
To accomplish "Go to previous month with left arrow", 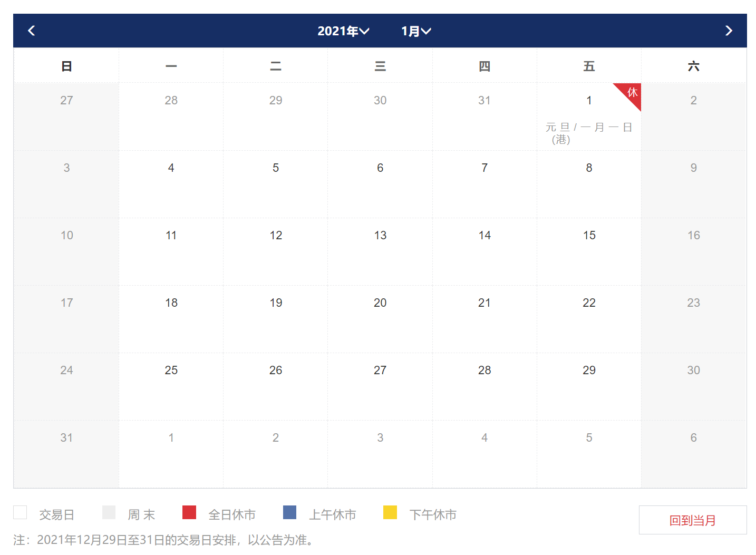I will coord(32,31).
